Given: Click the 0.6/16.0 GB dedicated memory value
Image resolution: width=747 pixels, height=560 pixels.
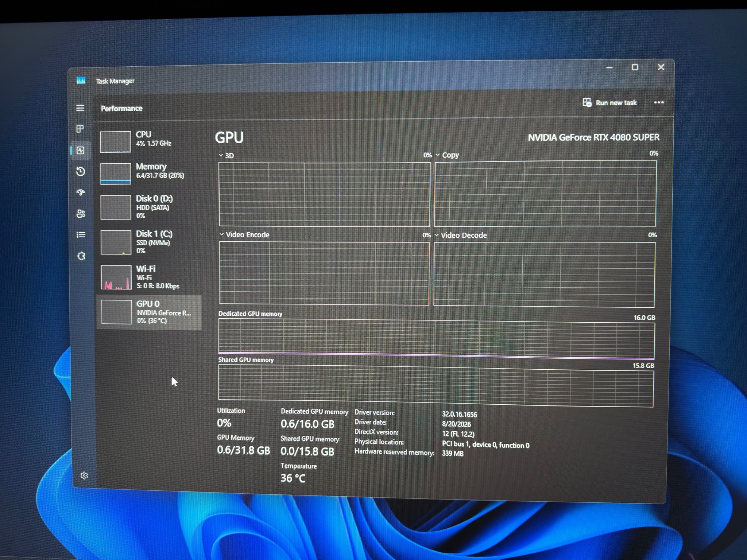Looking at the screenshot, I should click(307, 424).
